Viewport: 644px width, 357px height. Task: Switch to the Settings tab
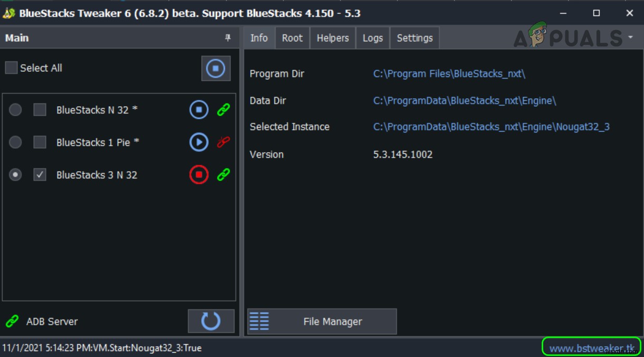coord(414,37)
